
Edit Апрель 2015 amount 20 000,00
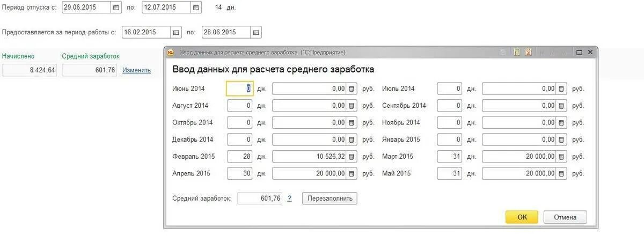[310, 174]
